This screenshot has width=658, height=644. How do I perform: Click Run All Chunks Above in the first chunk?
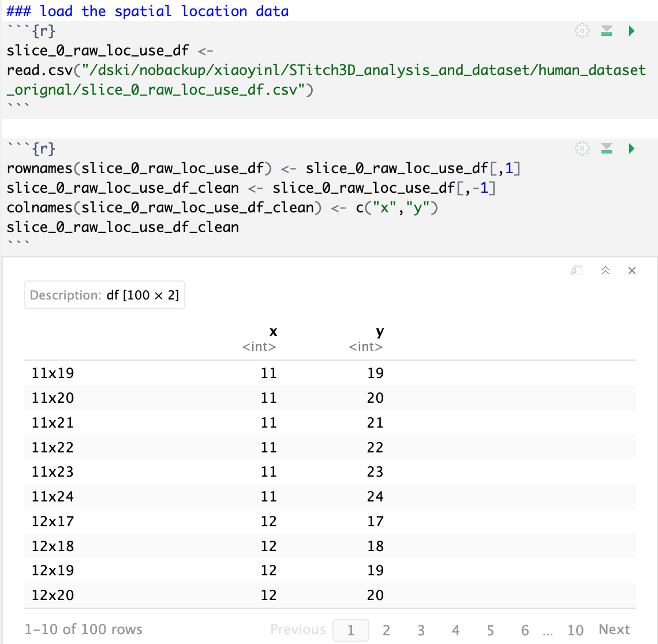click(x=607, y=31)
